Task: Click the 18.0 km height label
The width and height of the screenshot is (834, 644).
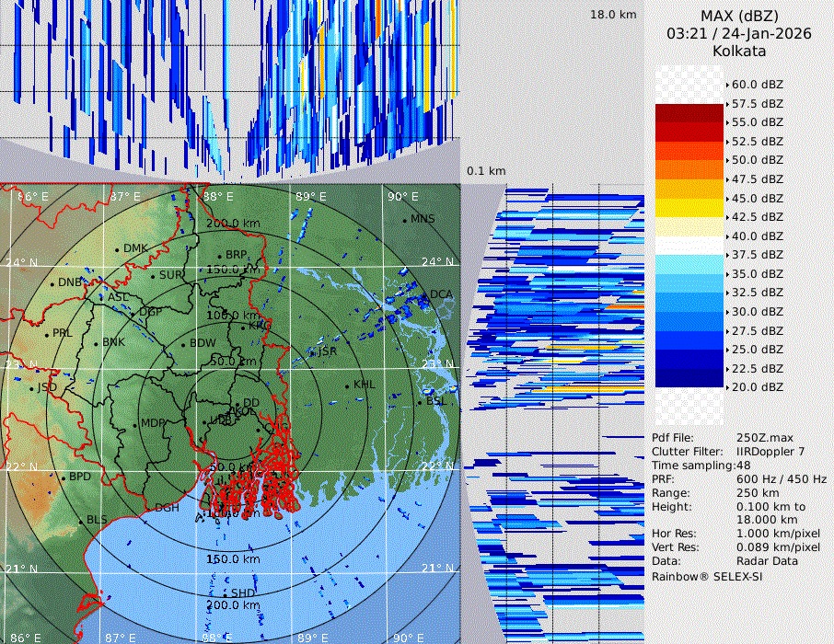Action: tap(613, 15)
